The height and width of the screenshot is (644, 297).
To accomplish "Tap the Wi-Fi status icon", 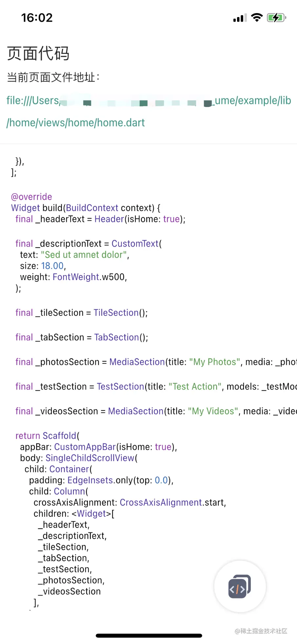I will click(257, 17).
